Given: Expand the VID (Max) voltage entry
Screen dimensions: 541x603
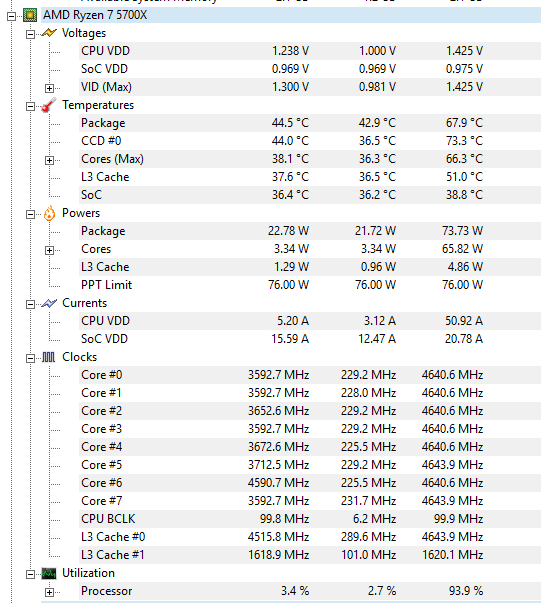Looking at the screenshot, I should coord(49,88).
